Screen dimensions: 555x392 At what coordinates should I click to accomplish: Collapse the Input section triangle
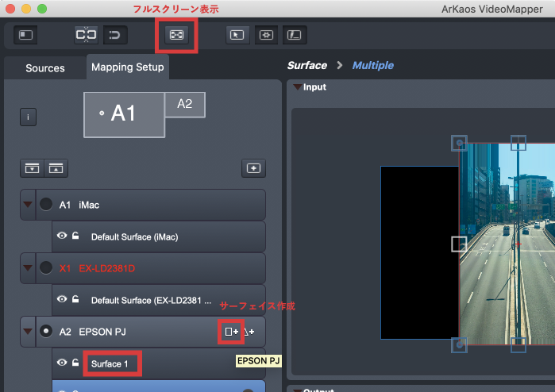[x=297, y=87]
